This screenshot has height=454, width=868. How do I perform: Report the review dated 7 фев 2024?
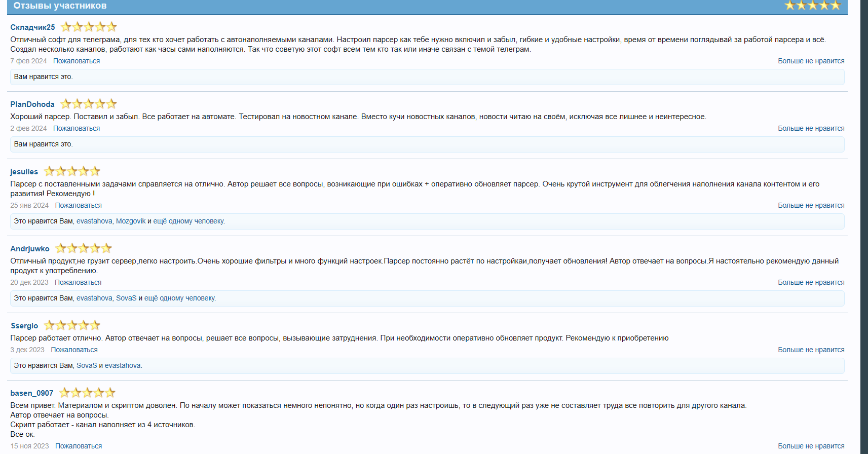point(77,61)
